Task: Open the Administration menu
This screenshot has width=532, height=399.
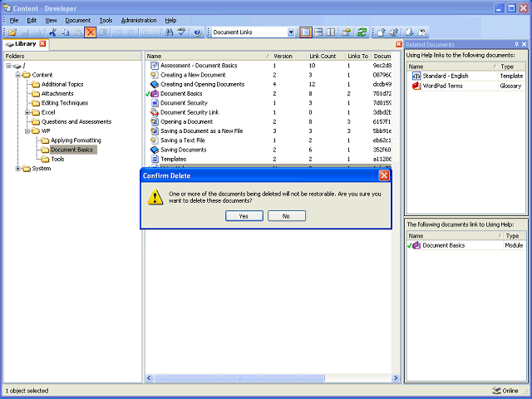Action: click(139, 20)
